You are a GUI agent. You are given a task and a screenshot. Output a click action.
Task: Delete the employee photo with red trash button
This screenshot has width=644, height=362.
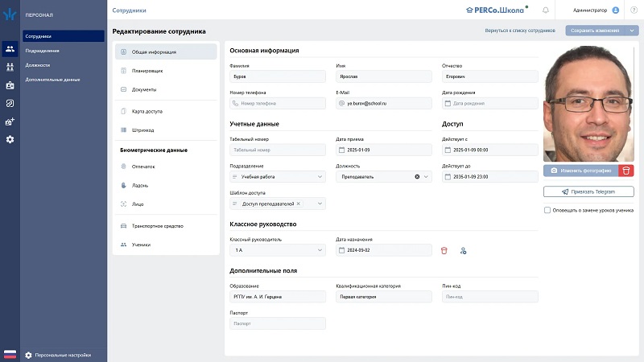click(626, 171)
